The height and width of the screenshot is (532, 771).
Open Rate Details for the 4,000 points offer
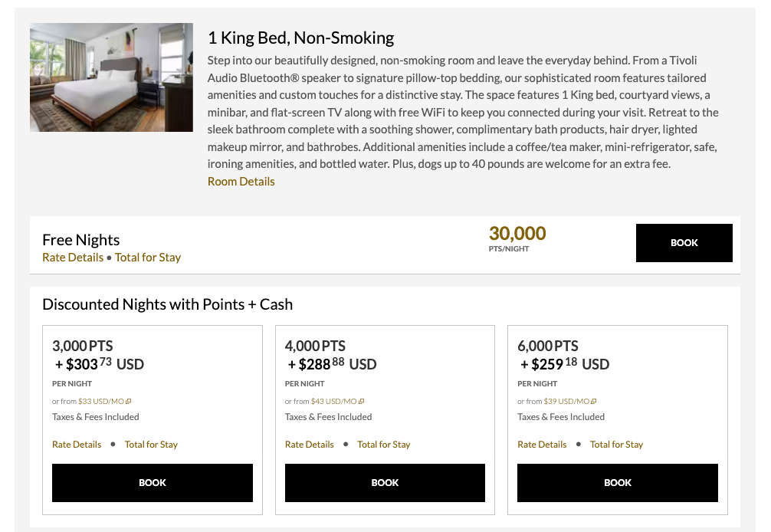(309, 444)
